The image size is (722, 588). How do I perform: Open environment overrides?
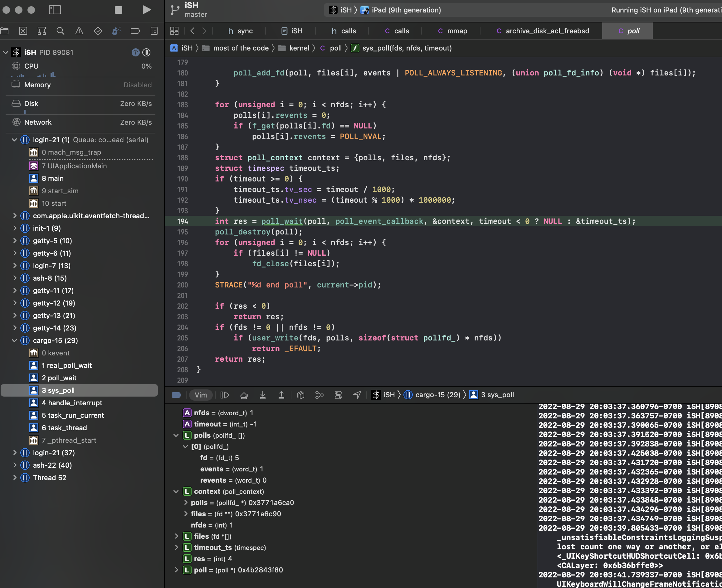click(x=338, y=395)
